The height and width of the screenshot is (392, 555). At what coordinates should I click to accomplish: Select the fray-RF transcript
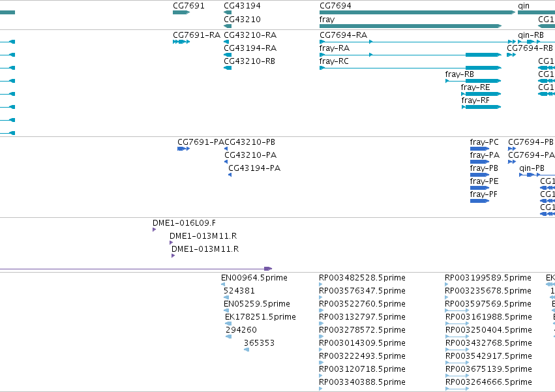[481, 107]
